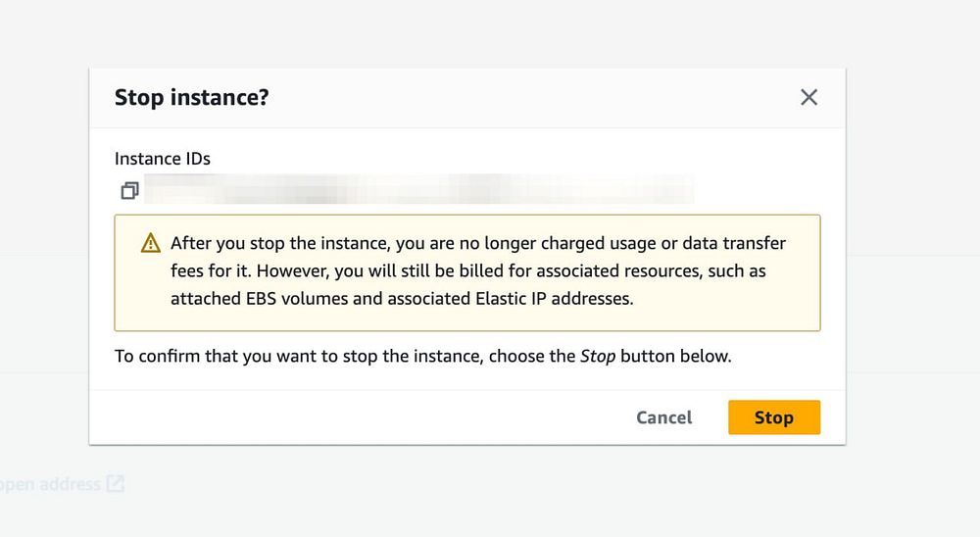This screenshot has height=537, width=980.
Task: Click the 'Stop instance?' dialog heading
Action: pyautogui.click(x=192, y=97)
